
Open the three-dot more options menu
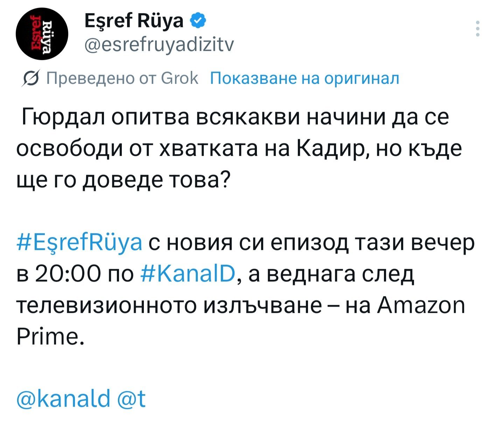(x=478, y=29)
